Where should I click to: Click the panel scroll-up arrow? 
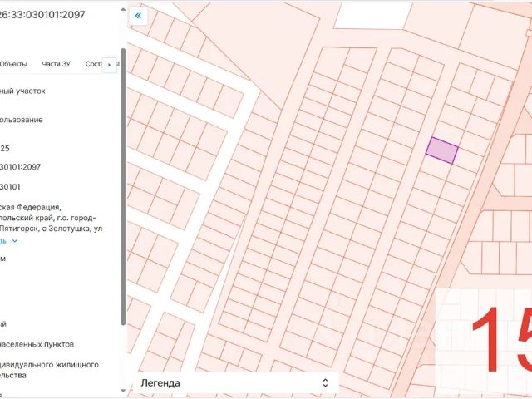[123, 9]
